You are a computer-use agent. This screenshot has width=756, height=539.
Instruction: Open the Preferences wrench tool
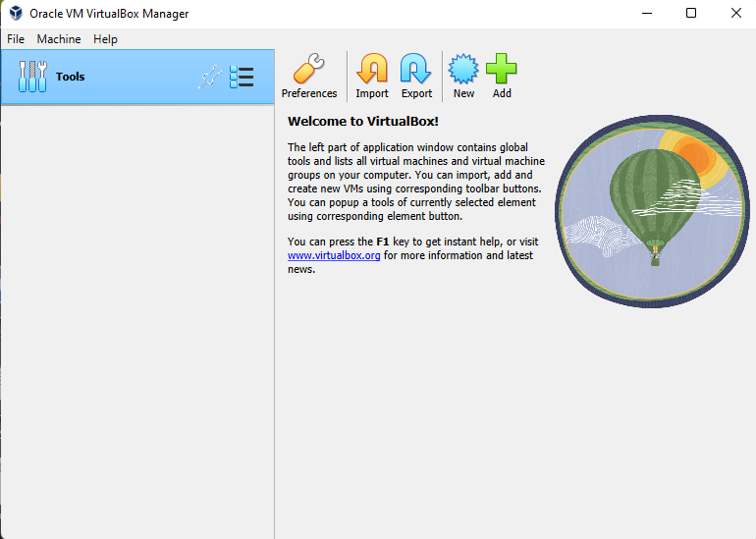click(x=309, y=77)
